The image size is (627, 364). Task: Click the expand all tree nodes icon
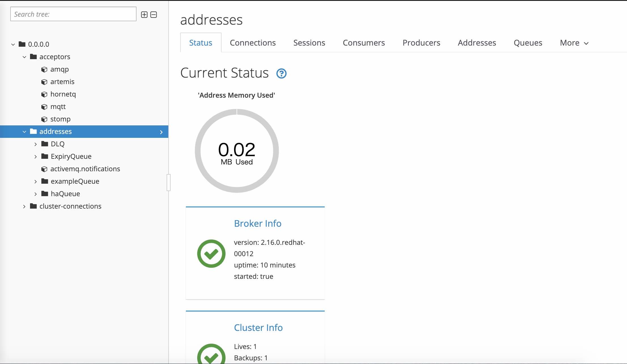point(144,15)
